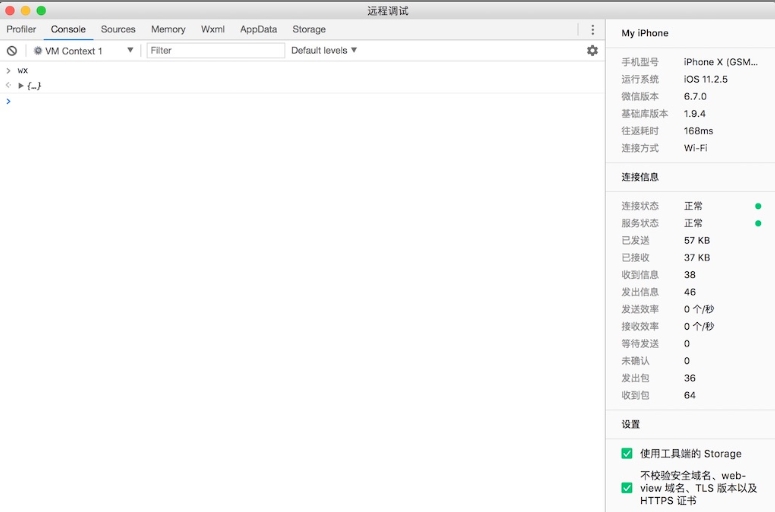Click the green fullscreen window button
This screenshot has height=512, width=775.
click(41, 10)
